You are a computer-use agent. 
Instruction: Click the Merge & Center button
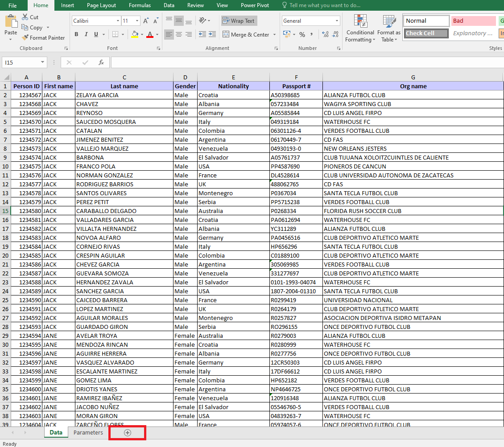(x=246, y=35)
